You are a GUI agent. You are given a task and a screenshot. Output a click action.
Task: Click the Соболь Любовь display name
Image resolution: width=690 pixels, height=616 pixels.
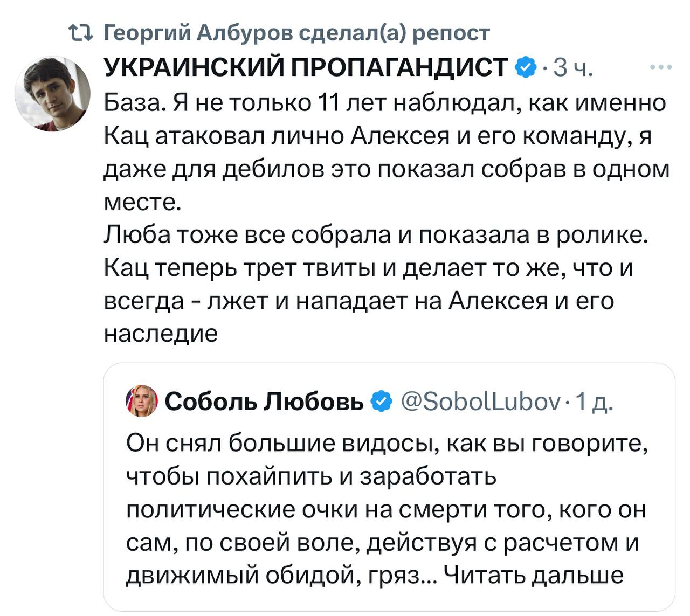coord(264,402)
